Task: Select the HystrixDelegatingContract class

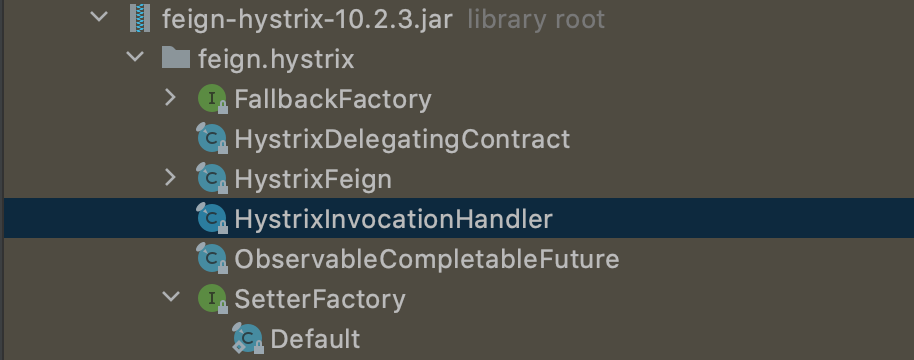Action: [402, 139]
